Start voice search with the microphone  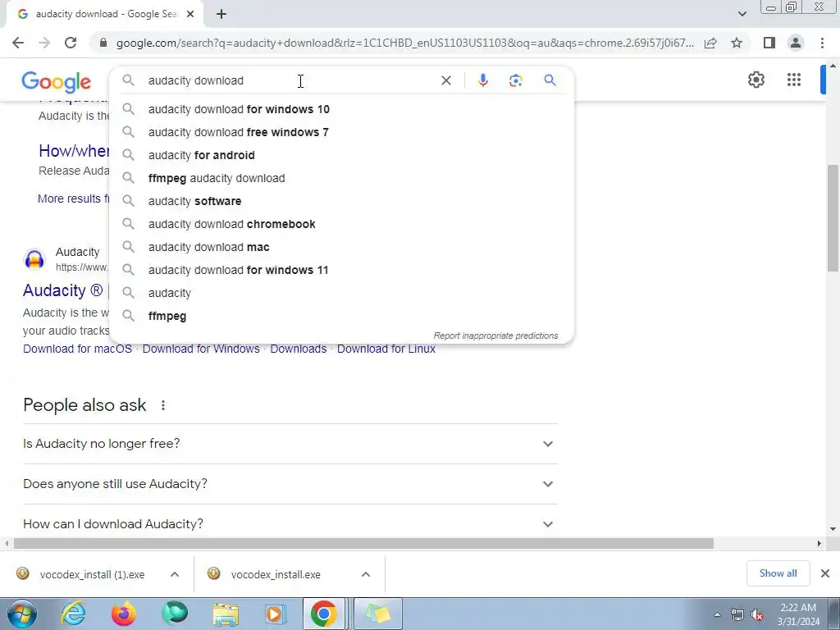482,80
